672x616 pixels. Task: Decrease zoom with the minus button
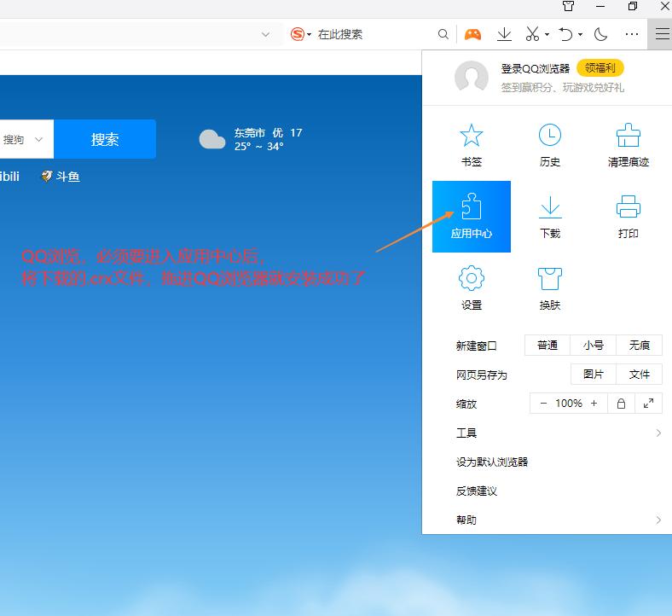543,404
